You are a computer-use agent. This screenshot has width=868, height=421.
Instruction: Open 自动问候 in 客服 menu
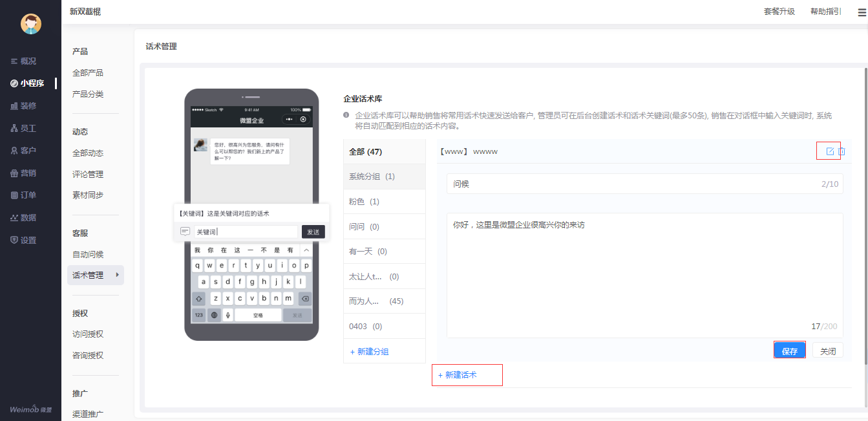coord(88,254)
